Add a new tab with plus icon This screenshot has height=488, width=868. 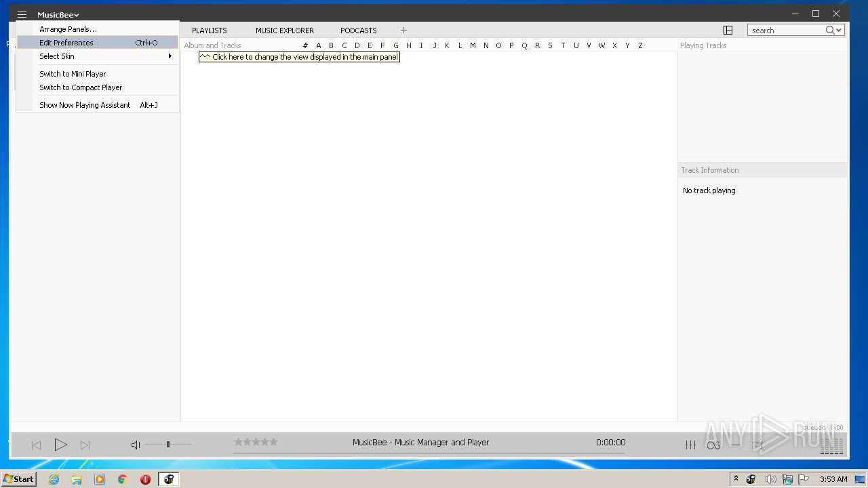(x=403, y=30)
